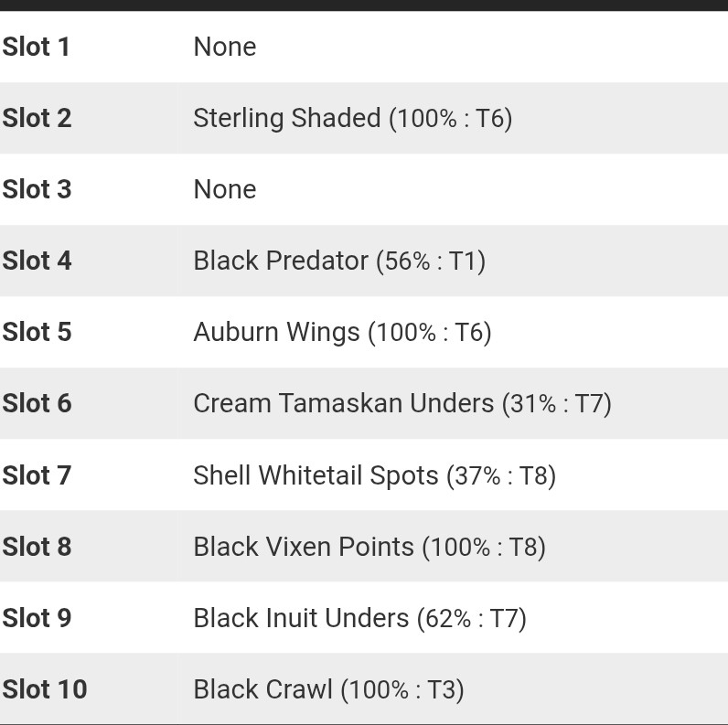
Task: Select the Slot 4 label
Action: [x=37, y=261]
